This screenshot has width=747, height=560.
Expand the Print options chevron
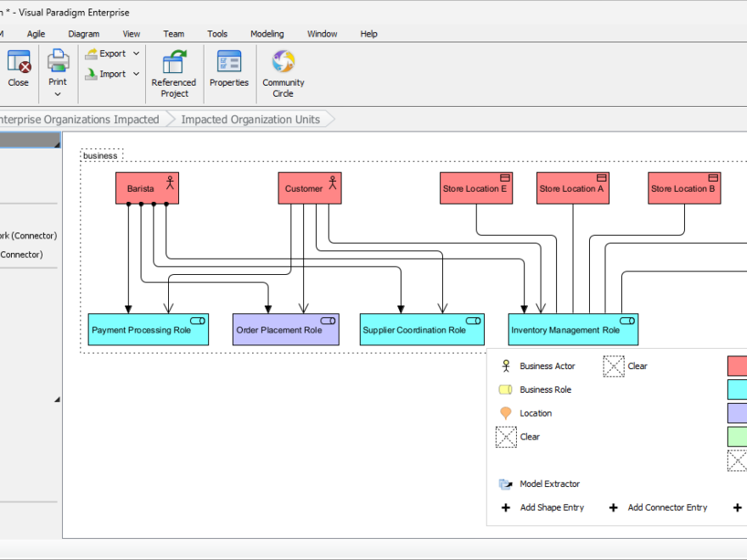[57, 92]
